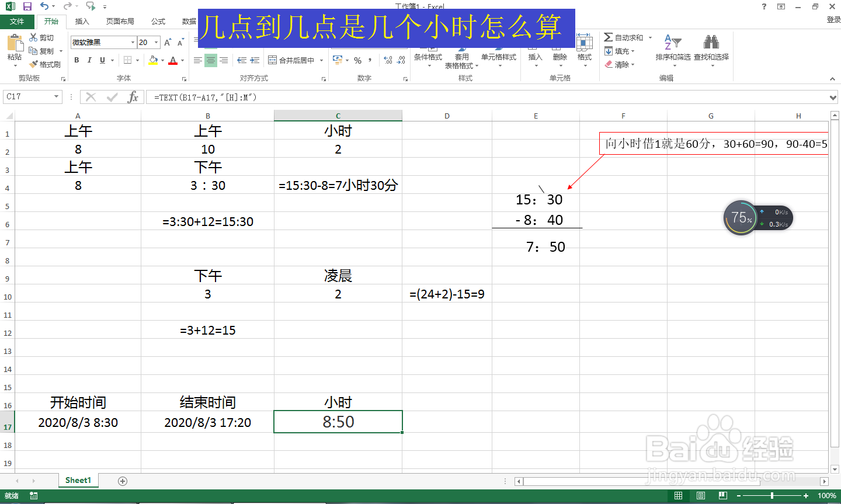841x504 pixels.
Task: Switch to Normal view in status bar
Action: click(x=678, y=496)
